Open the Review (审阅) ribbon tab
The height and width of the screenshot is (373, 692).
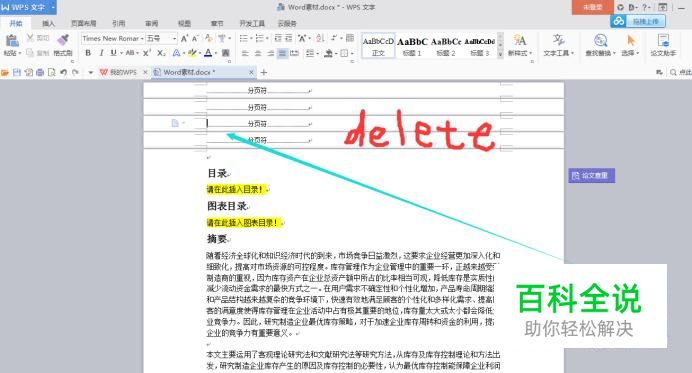[x=151, y=23]
